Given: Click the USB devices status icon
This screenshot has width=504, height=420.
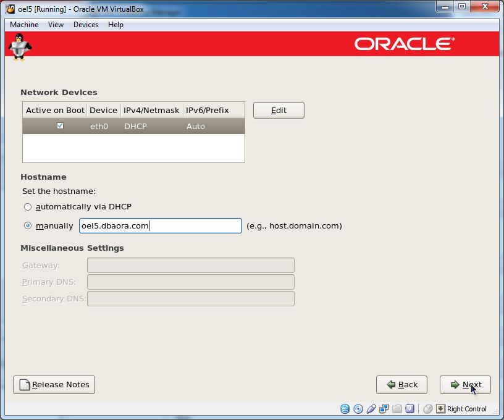Looking at the screenshot, I should tap(371, 409).
